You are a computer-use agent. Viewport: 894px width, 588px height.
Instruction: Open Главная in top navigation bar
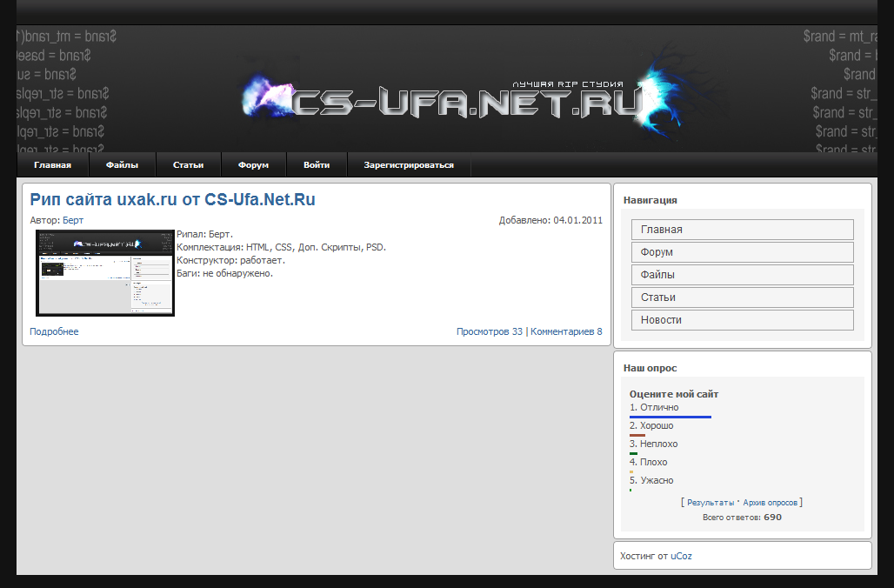click(52, 165)
